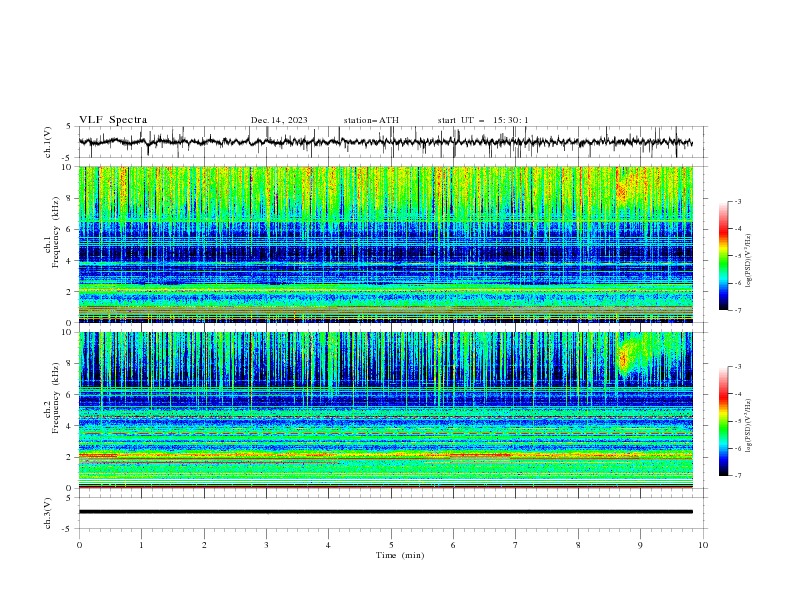The image size is (792, 612).
Task: Click the "ch.3(V)" axis label
Action: click(x=48, y=513)
